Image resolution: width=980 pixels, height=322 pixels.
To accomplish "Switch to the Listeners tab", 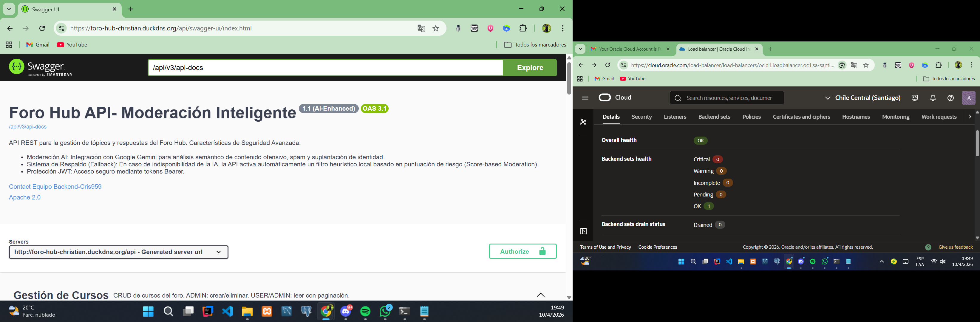I will pyautogui.click(x=675, y=117).
